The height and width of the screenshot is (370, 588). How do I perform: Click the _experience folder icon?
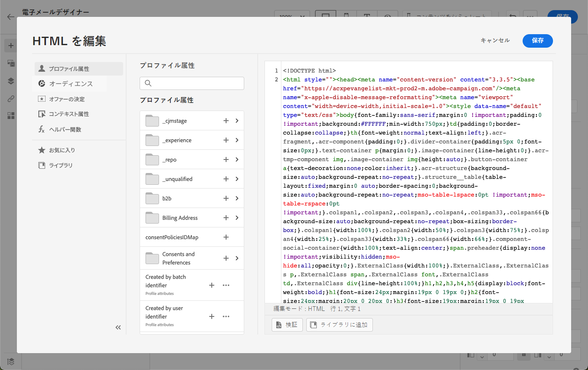tap(152, 140)
